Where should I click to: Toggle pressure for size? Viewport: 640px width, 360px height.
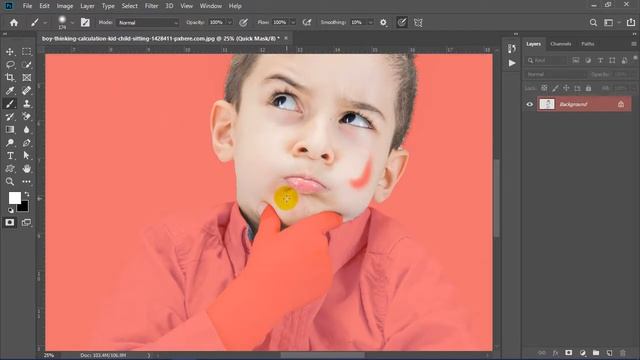coord(402,22)
